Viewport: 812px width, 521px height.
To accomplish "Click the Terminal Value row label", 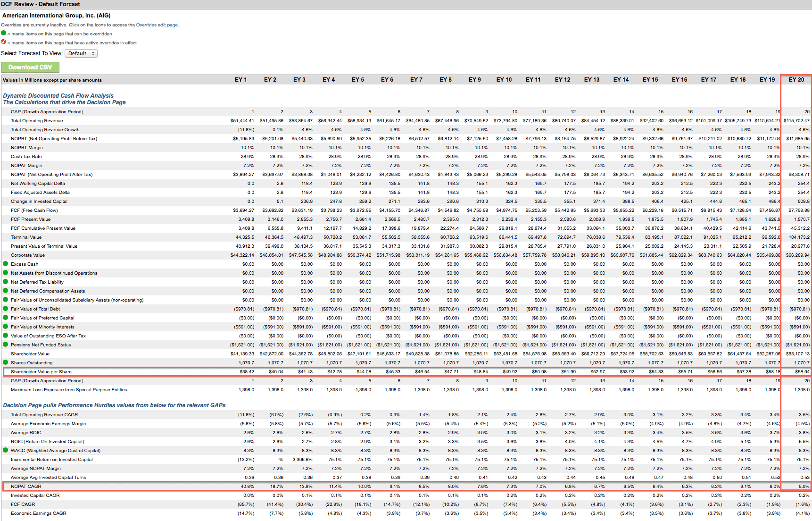I will click(26, 237).
